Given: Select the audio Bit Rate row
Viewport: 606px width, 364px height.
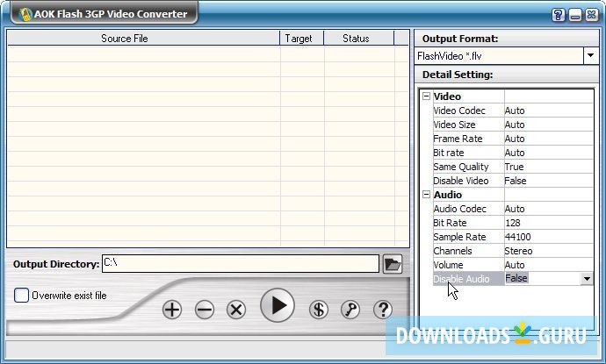Looking at the screenshot, I should 513,223.
